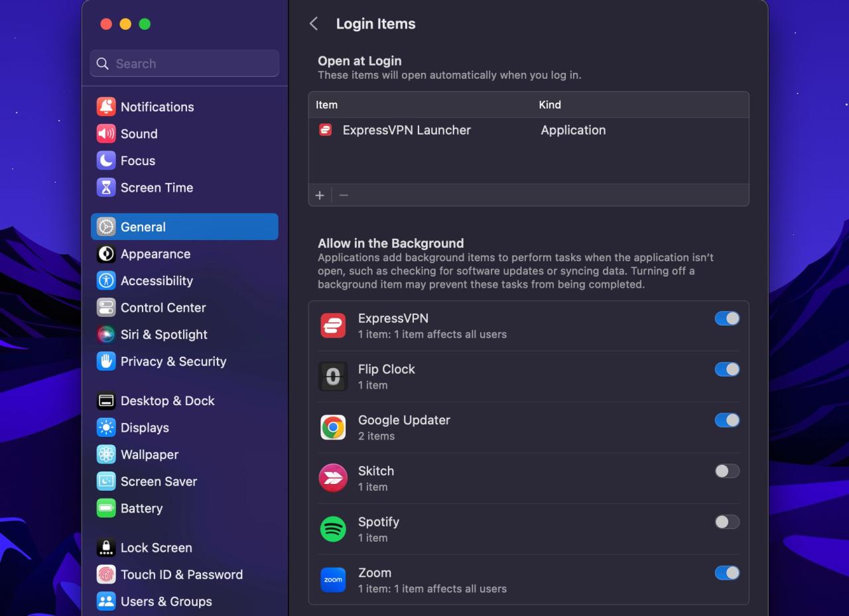Click the Flip Clock app icon
This screenshot has height=616, width=849.
333,377
